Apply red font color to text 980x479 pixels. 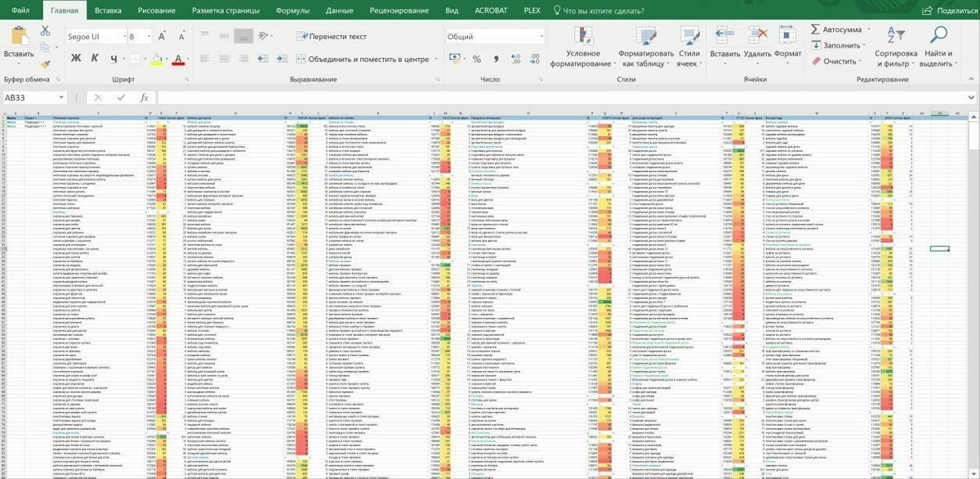(179, 59)
